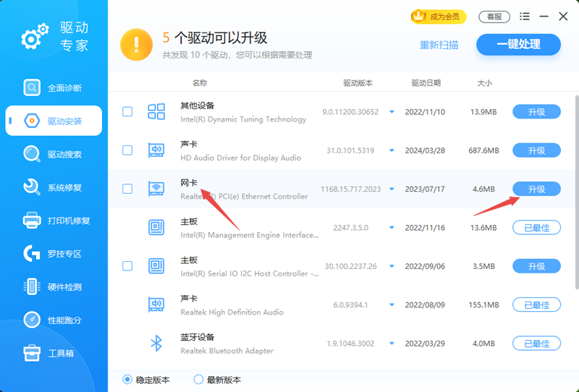
Task: Expand version dropdown for 9.0.11200.30652
Action: [x=392, y=112]
